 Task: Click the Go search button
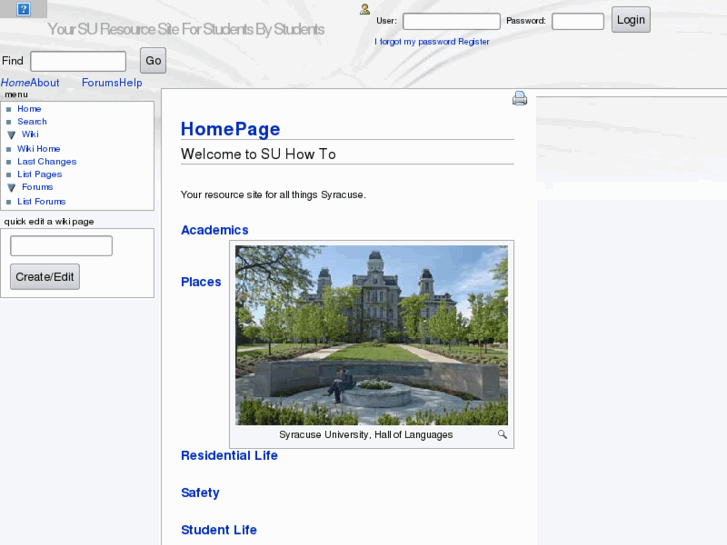(153, 61)
